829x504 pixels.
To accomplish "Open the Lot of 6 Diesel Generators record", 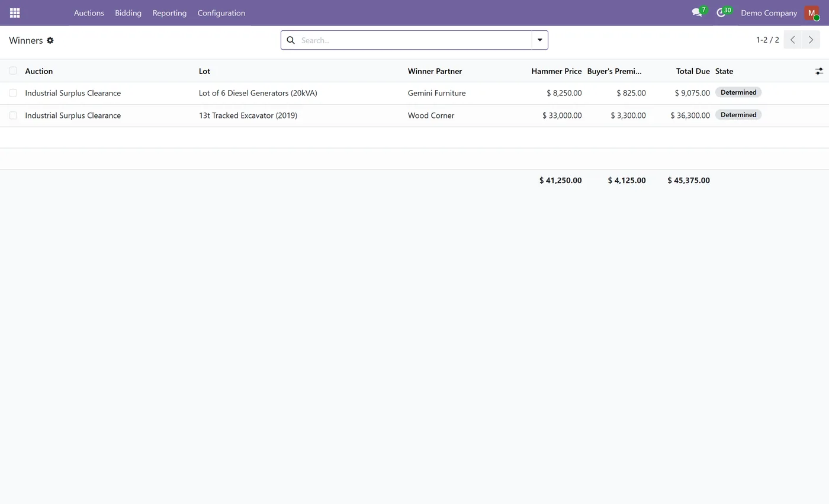I will pyautogui.click(x=258, y=93).
